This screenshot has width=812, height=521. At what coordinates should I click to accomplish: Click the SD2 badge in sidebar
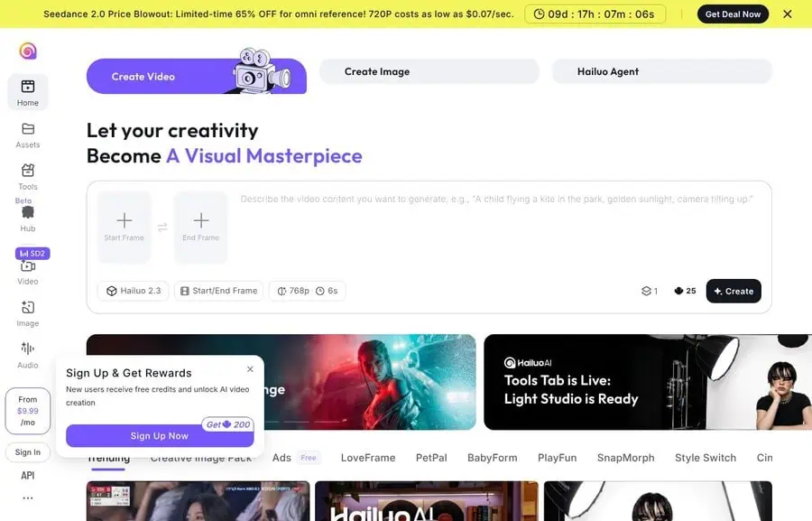pyautogui.click(x=32, y=254)
